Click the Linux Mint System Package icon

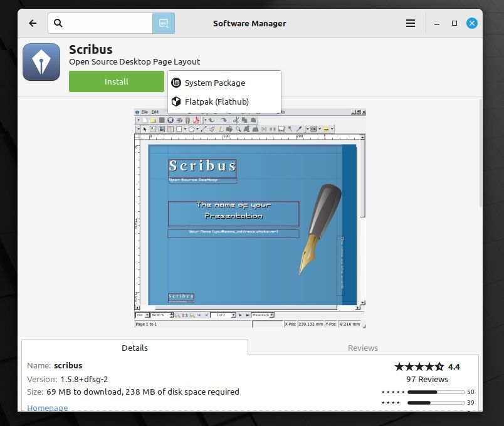pyautogui.click(x=176, y=83)
